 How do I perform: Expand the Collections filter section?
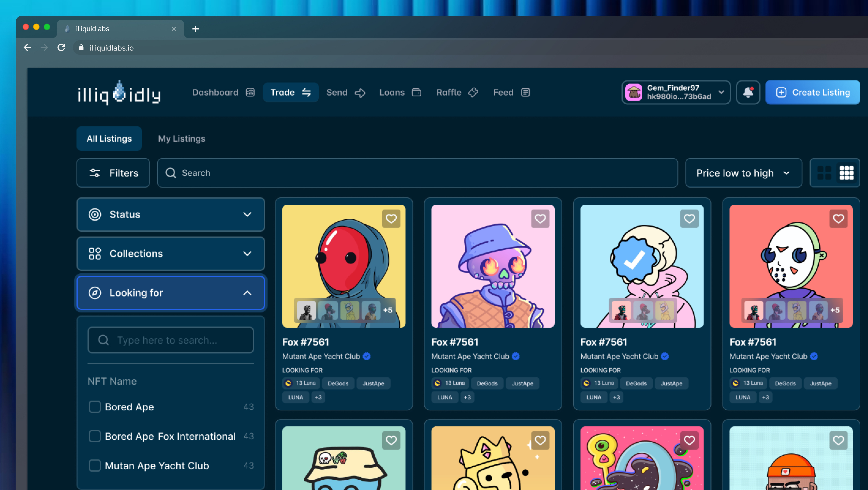[x=171, y=254]
